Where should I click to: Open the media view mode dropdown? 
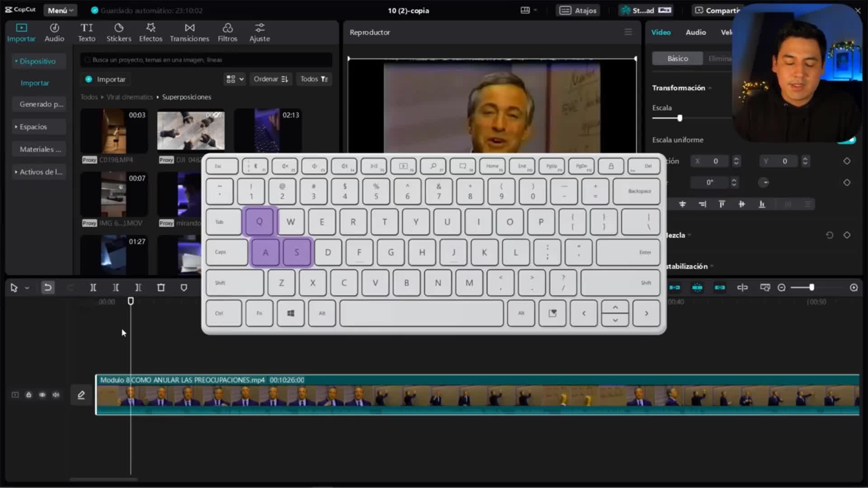tap(235, 79)
